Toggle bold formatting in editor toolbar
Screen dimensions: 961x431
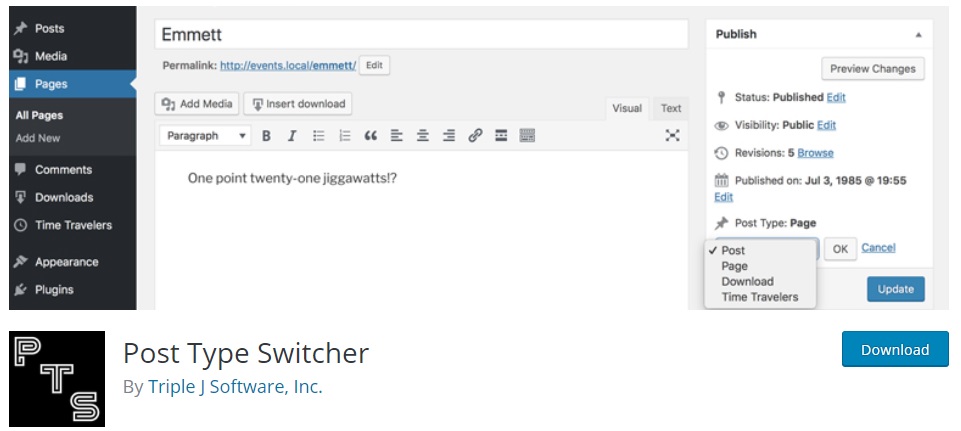266,135
